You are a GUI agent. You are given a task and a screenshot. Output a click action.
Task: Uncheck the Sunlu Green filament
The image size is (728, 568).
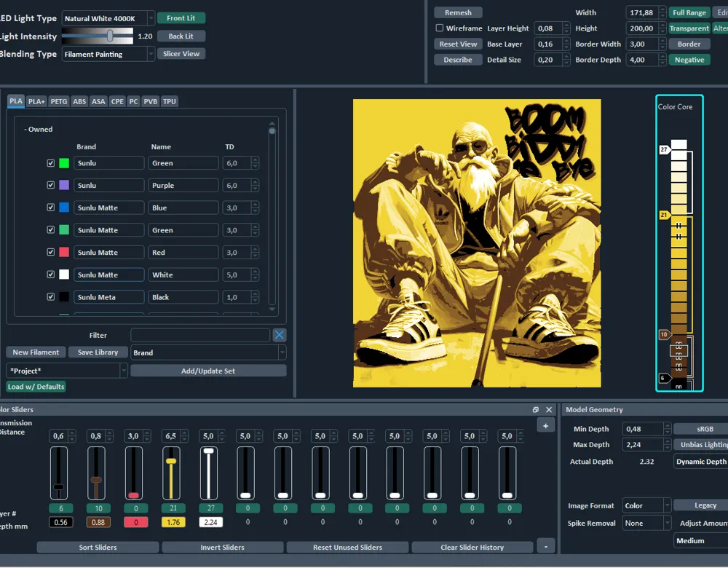(x=51, y=163)
